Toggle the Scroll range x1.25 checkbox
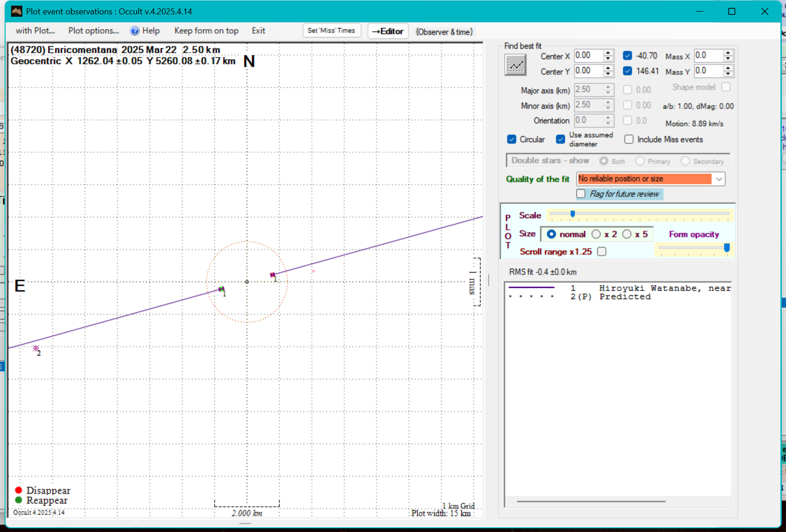 602,252
